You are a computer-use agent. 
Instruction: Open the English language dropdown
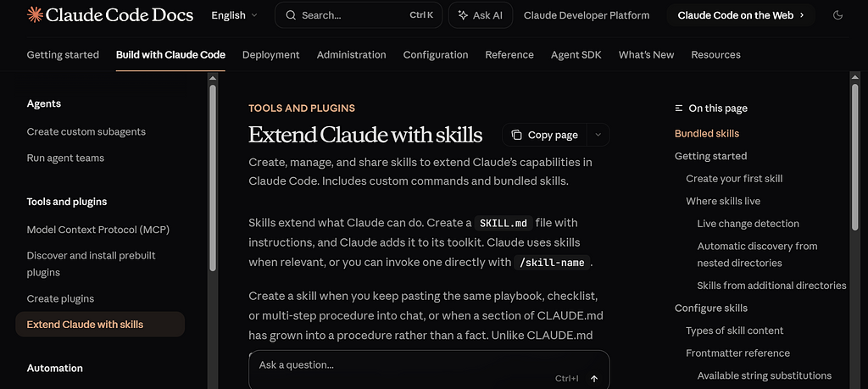[234, 15]
